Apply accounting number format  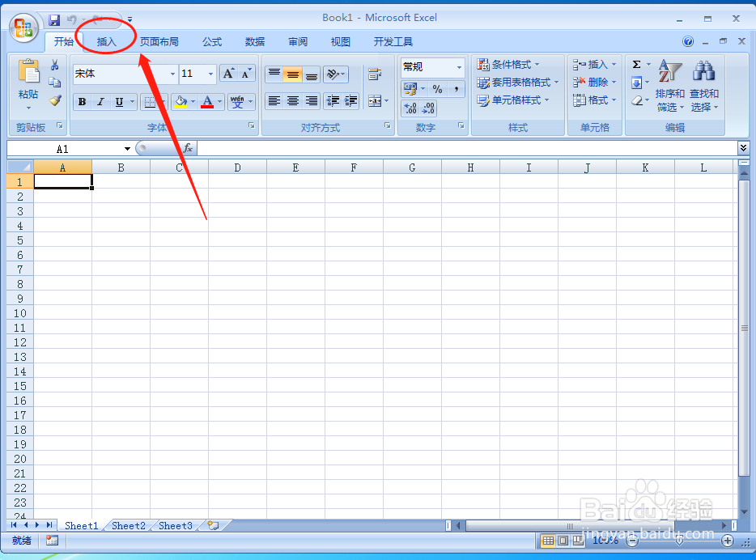click(x=410, y=89)
